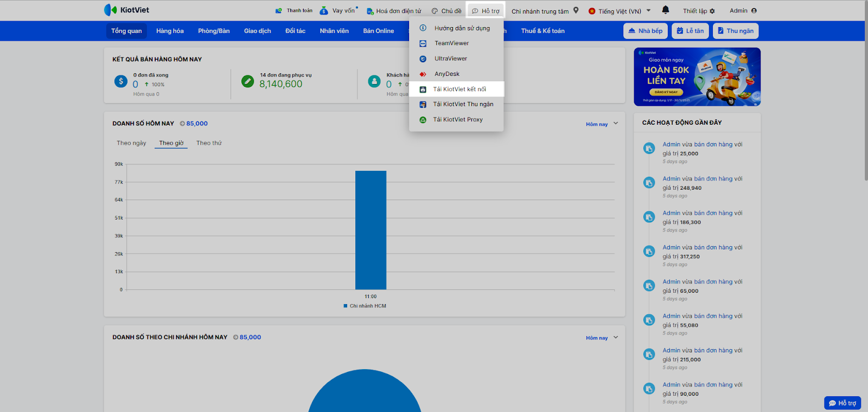Open the Bán Online menu
The width and height of the screenshot is (868, 412).
(379, 31)
